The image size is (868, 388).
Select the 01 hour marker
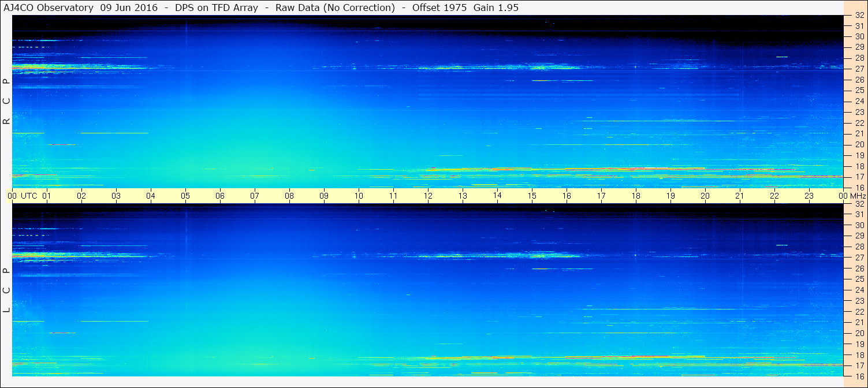(x=47, y=196)
